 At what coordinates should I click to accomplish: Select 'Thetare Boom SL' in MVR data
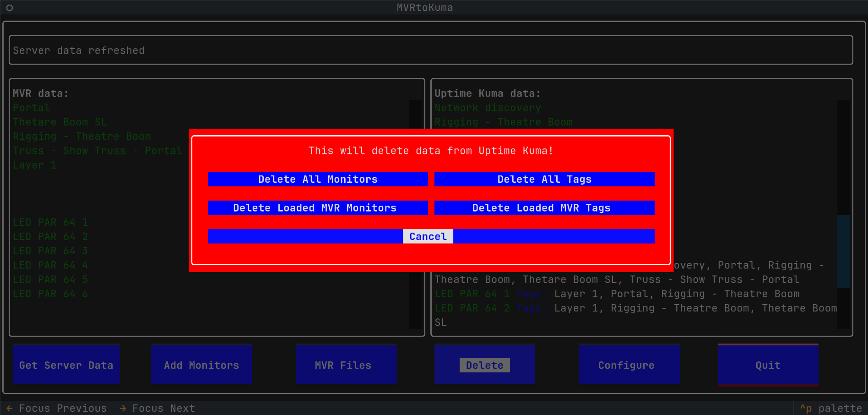pyautogui.click(x=60, y=122)
